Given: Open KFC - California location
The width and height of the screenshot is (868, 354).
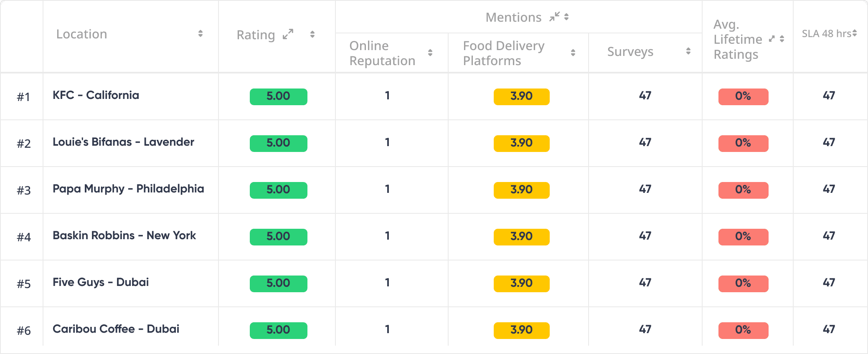Looking at the screenshot, I should click(96, 95).
